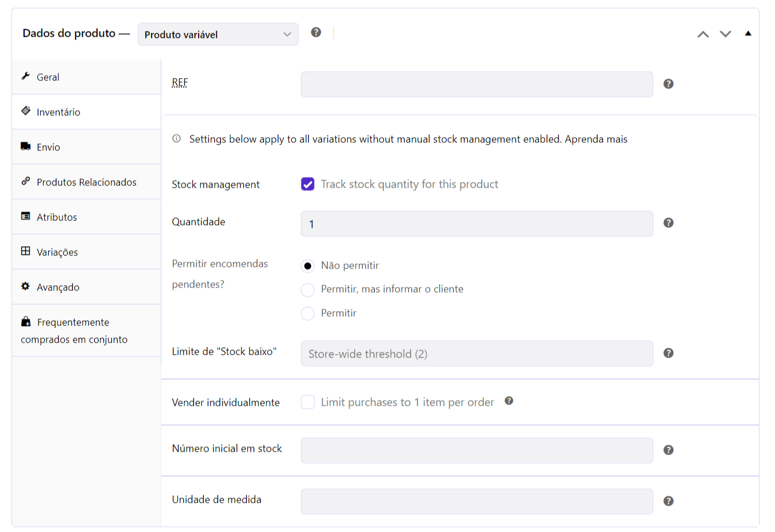Click the Stock management label

point(216,184)
